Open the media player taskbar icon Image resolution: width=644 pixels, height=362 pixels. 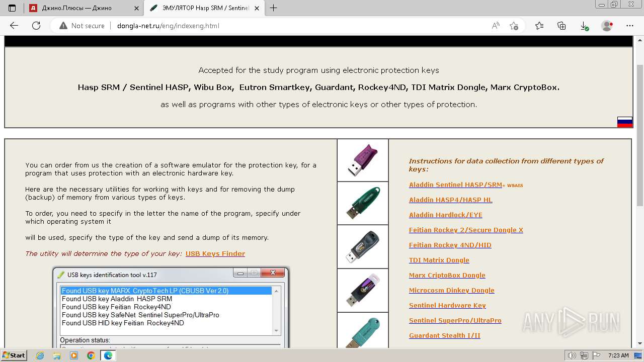point(74,355)
